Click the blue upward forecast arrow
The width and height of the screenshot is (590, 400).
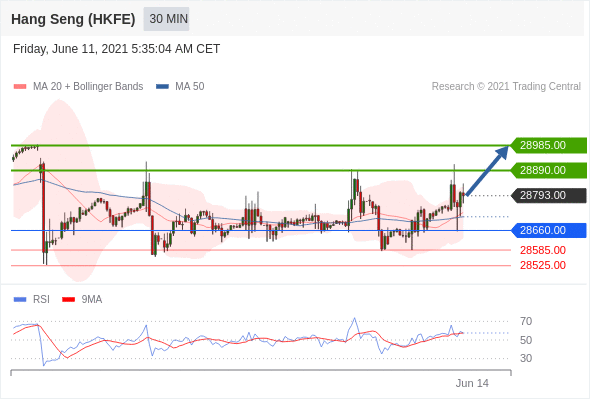pos(487,171)
